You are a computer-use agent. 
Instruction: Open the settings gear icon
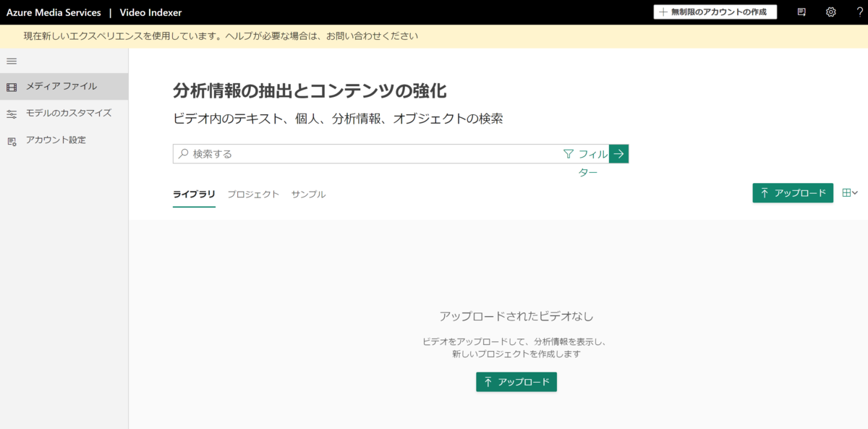pos(831,12)
